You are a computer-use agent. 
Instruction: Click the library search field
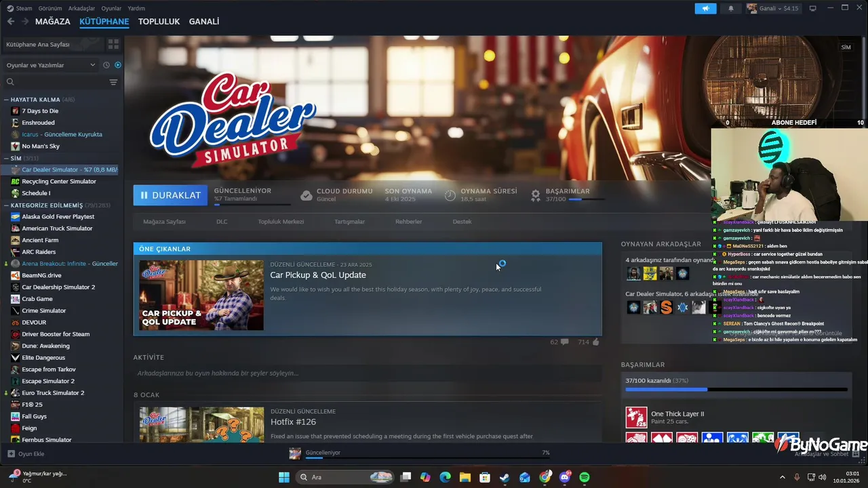click(56, 82)
